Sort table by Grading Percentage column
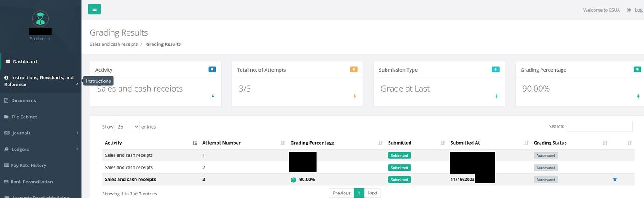 click(x=336, y=143)
